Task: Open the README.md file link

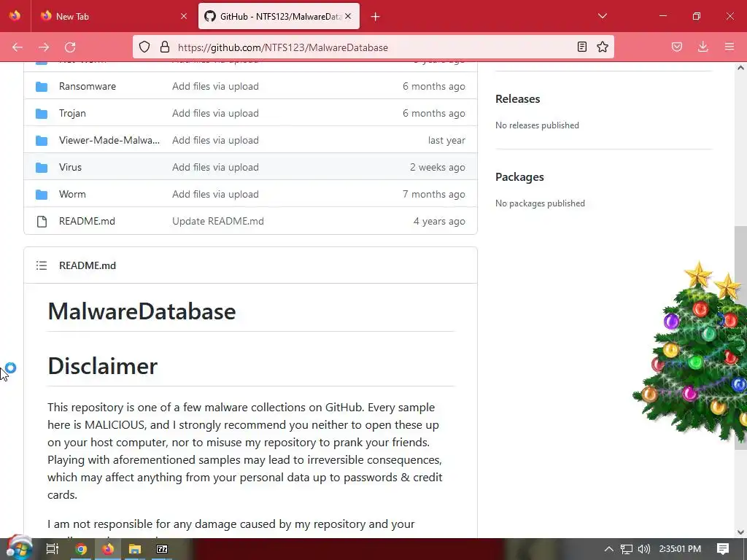Action: [87, 221]
